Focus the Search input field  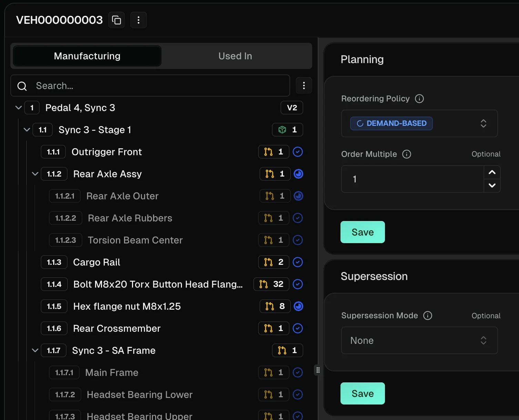click(x=150, y=86)
